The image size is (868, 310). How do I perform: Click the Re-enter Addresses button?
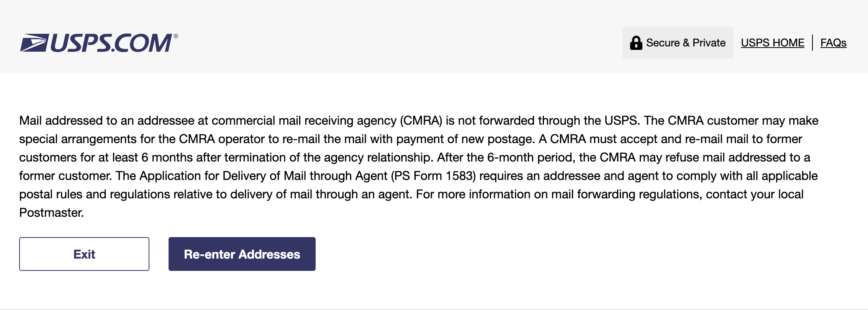coord(242,254)
